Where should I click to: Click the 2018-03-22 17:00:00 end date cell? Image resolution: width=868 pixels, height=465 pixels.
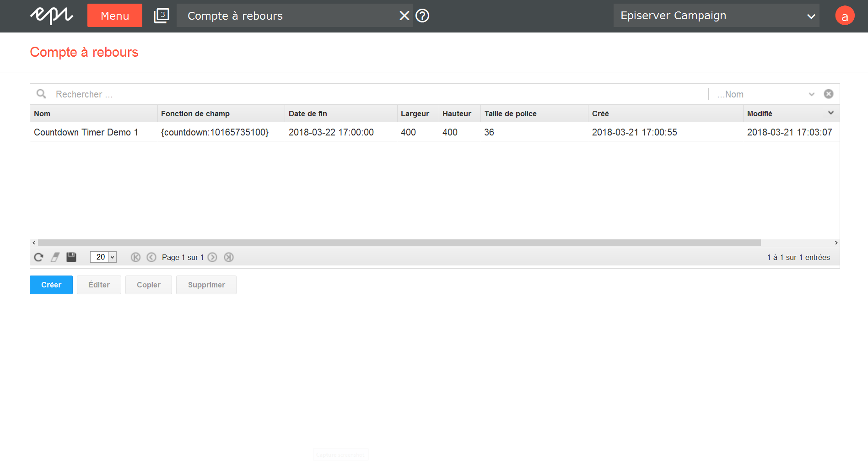[331, 132]
